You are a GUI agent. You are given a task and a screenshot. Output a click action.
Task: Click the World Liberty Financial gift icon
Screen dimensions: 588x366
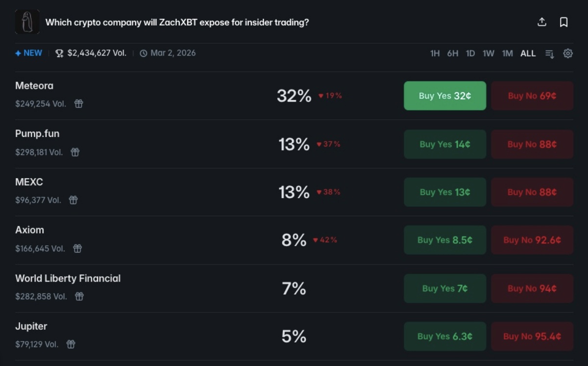point(79,296)
